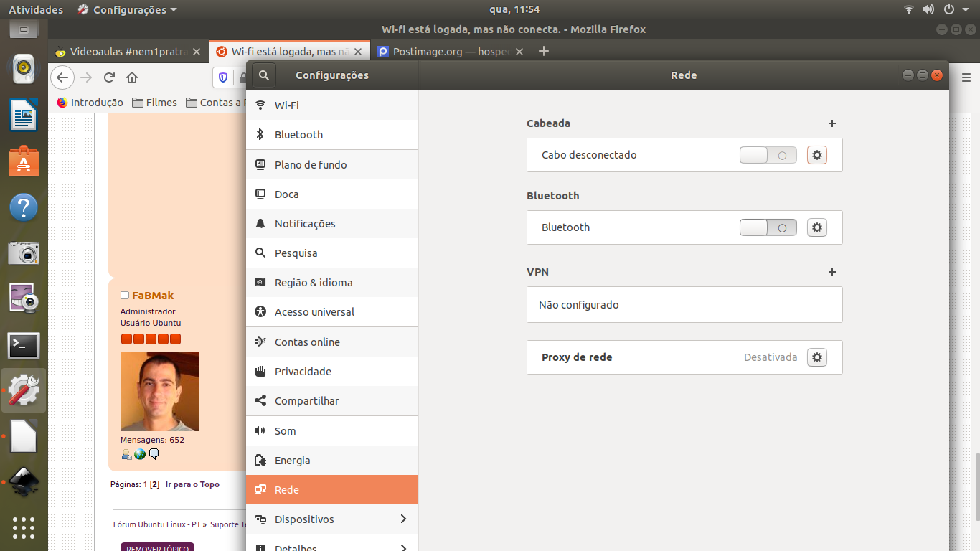Close the Wi-fi está logada tab

(x=358, y=52)
